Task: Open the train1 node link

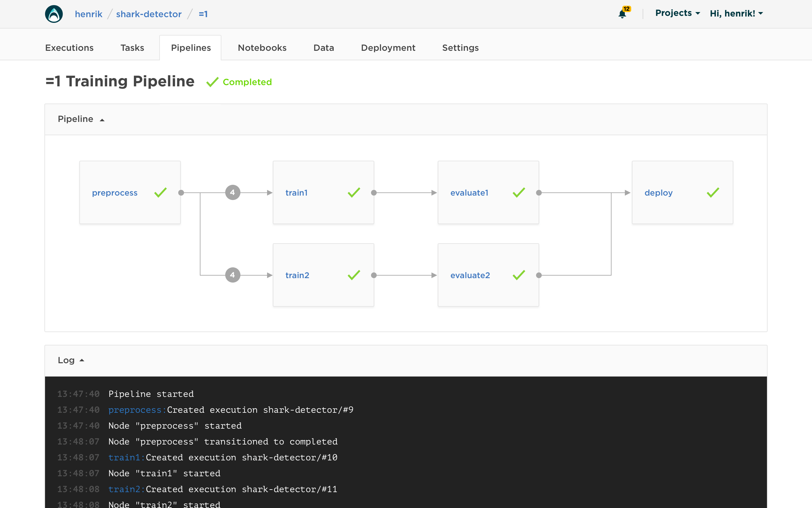Action: tap(297, 192)
